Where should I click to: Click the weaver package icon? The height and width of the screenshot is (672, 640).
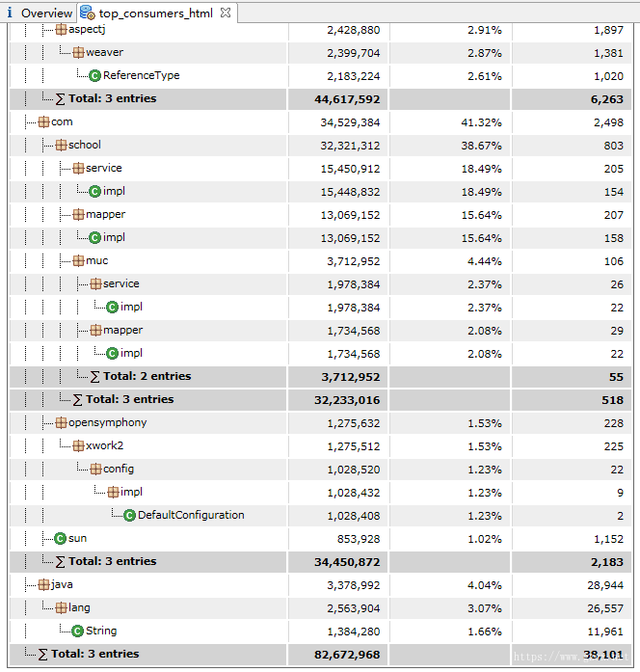tap(78, 52)
